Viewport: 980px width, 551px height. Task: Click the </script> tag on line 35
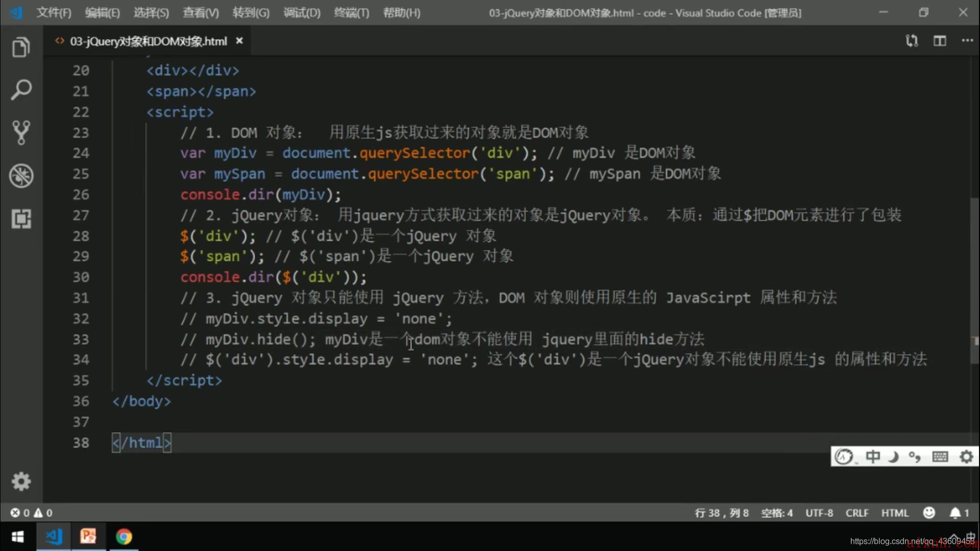point(184,381)
